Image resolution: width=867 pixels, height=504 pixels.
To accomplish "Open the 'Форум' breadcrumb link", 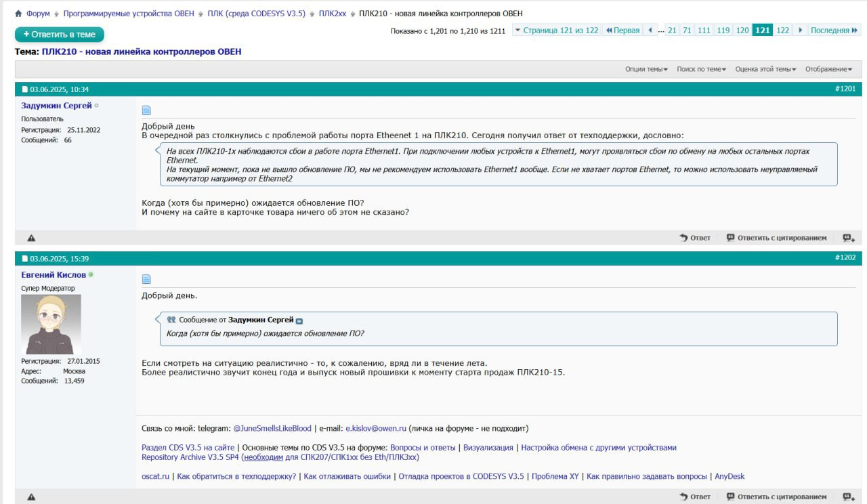I will click(38, 14).
